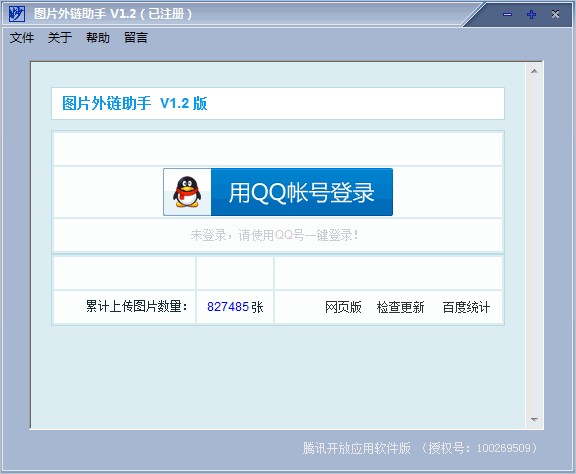Screen dimensions: 576x474
Task: Log in with 用QQ帐号登录 button
Action: (278, 192)
